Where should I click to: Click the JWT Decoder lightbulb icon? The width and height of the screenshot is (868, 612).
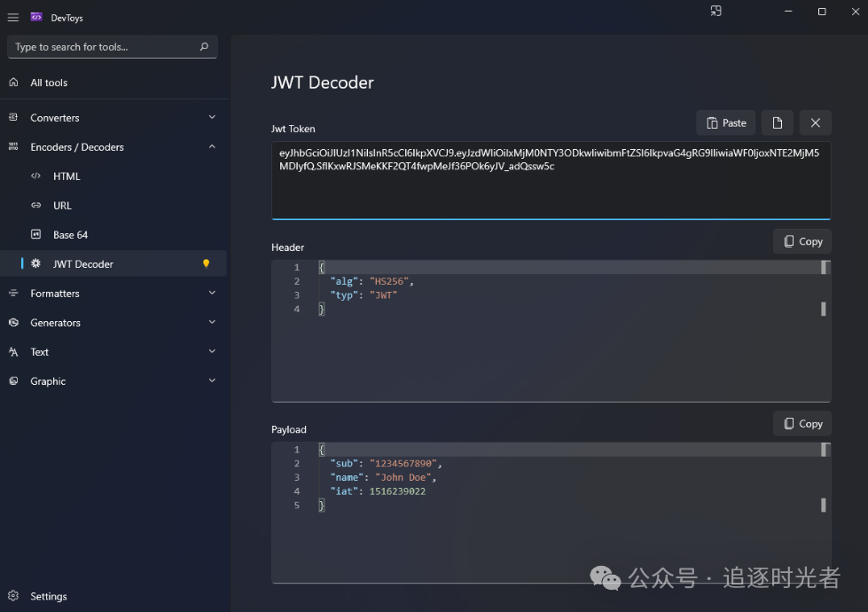[207, 263]
